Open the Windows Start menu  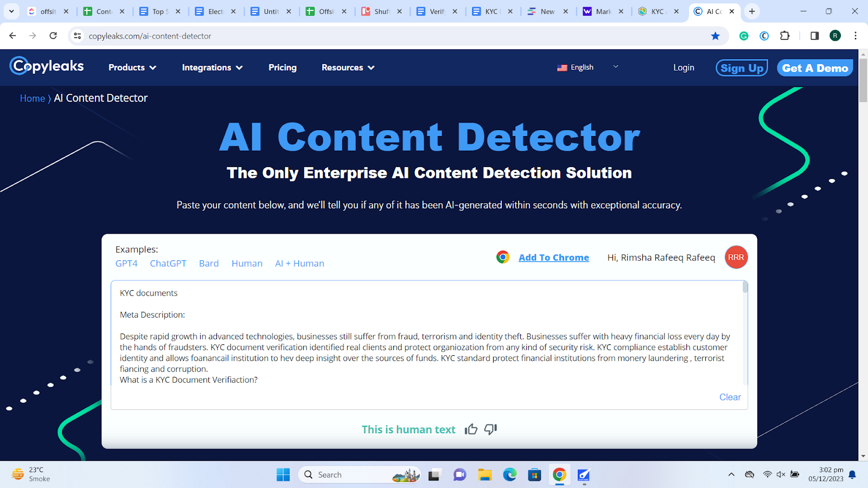click(283, 474)
